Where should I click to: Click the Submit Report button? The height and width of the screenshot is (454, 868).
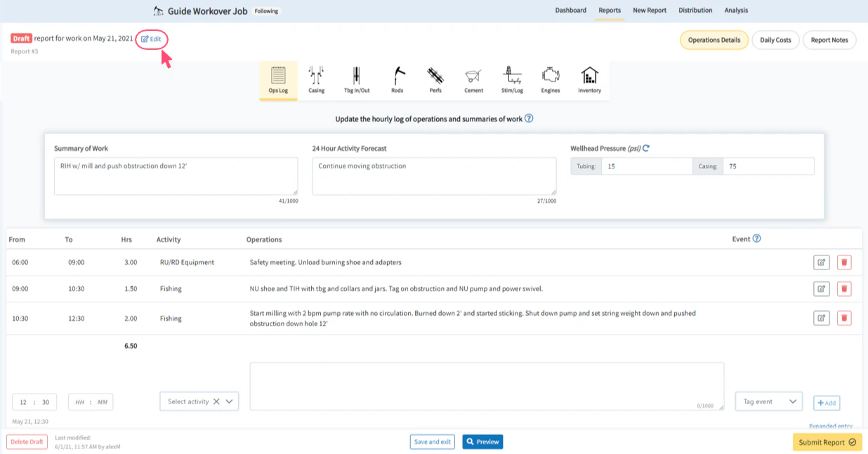[827, 442]
